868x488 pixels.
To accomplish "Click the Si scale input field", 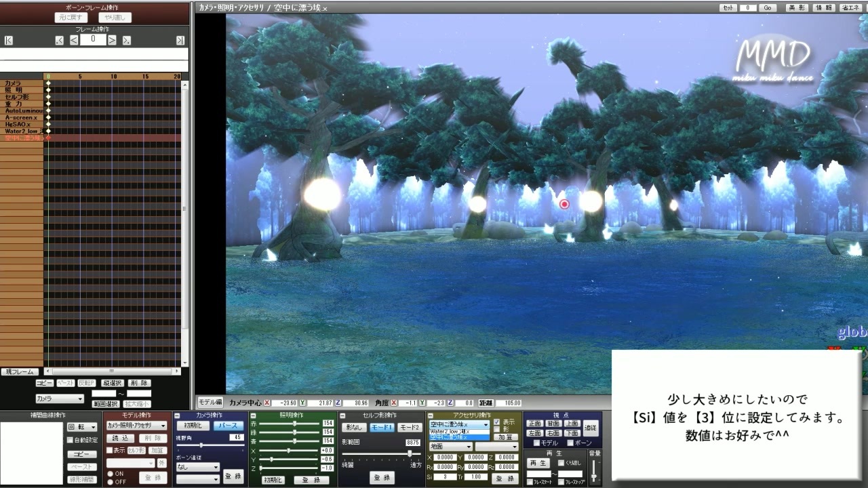I will [445, 477].
